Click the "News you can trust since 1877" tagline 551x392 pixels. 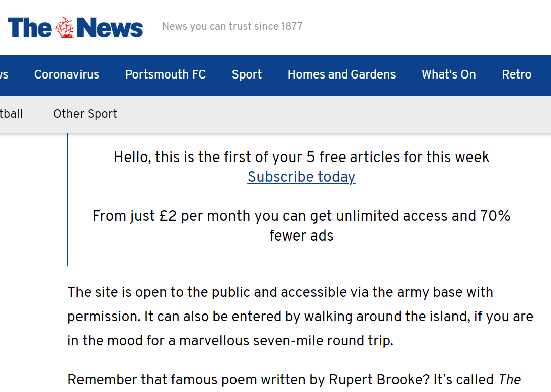point(232,26)
